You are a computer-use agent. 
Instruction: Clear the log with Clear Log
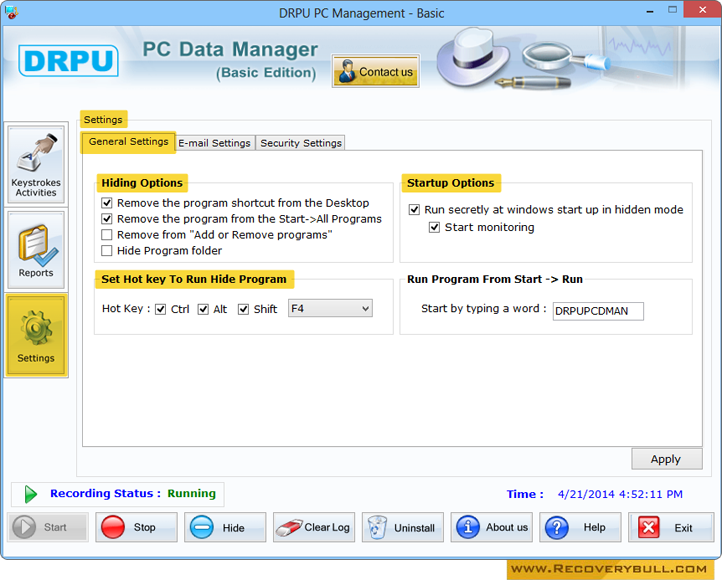[x=314, y=527]
